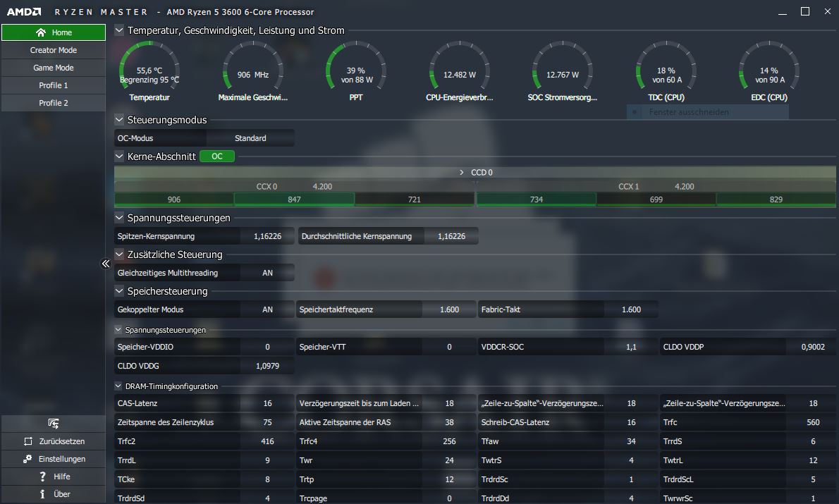Click the Twr value 24

450,461
